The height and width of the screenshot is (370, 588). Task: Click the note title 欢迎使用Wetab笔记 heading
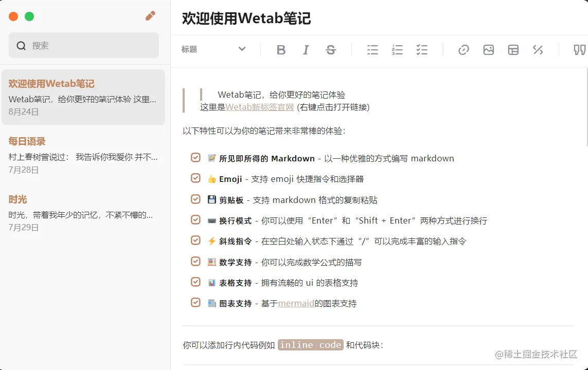pyautogui.click(x=246, y=18)
